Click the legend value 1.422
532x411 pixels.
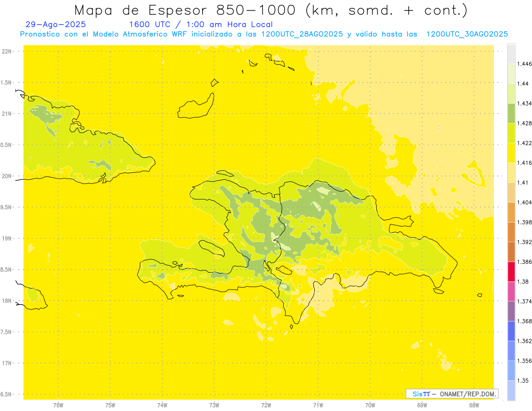pos(525,143)
